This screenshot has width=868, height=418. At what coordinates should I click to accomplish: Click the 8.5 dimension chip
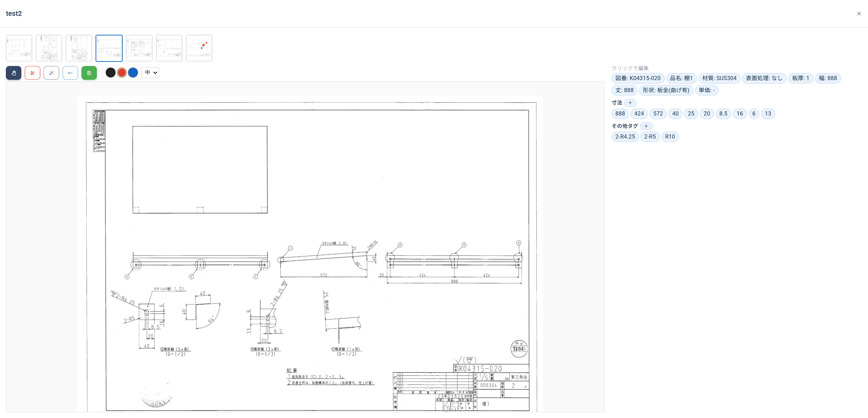723,114
